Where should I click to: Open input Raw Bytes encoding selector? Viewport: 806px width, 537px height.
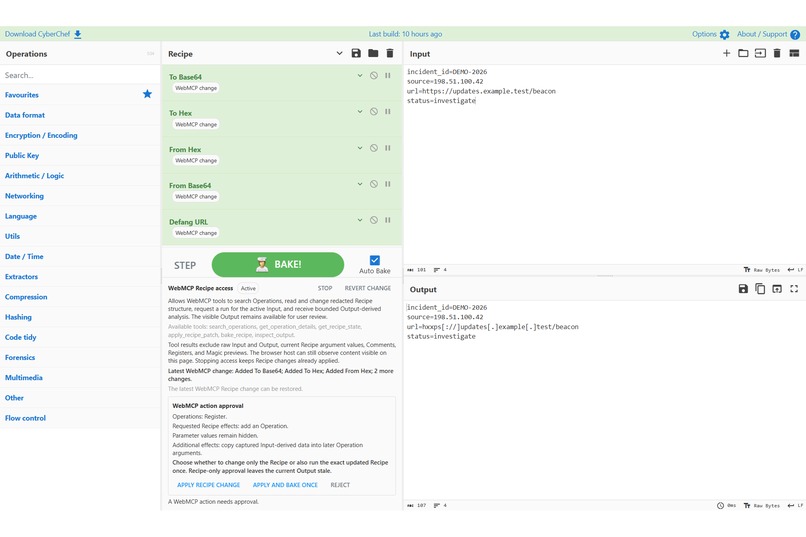click(762, 270)
